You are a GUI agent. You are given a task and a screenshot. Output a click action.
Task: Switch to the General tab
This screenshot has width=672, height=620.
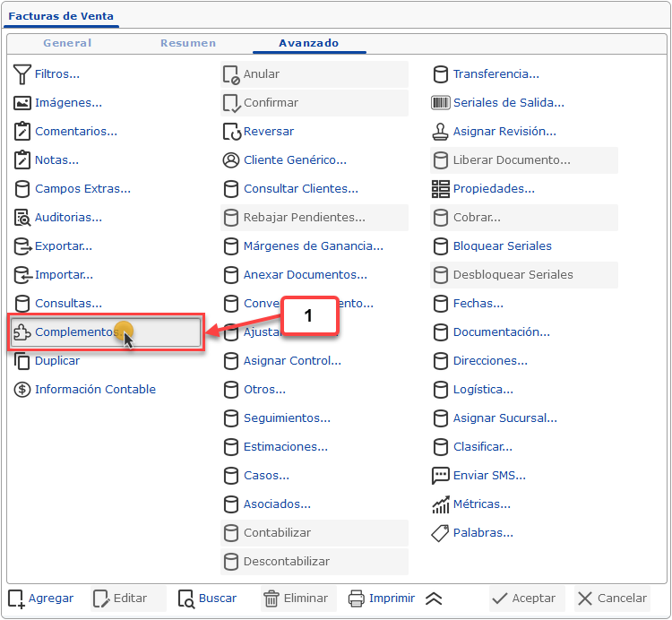pyautogui.click(x=67, y=43)
